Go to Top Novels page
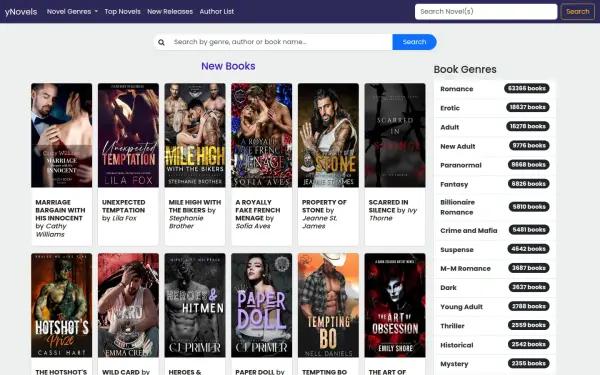Screen dimensions: 600x375 click(x=122, y=11)
